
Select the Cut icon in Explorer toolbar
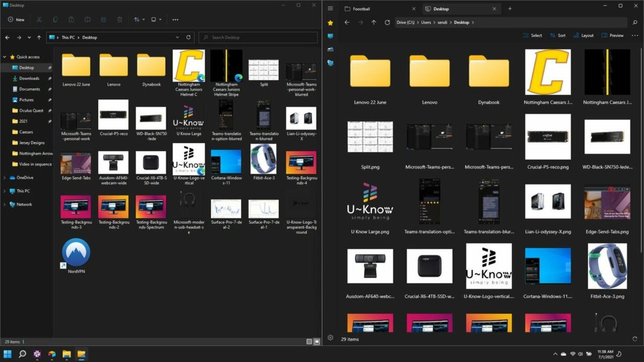[x=38, y=20]
